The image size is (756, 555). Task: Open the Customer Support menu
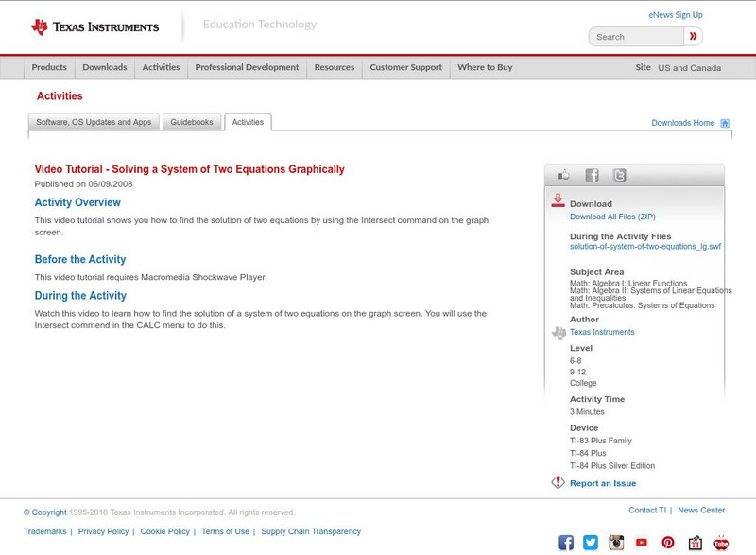tap(406, 67)
